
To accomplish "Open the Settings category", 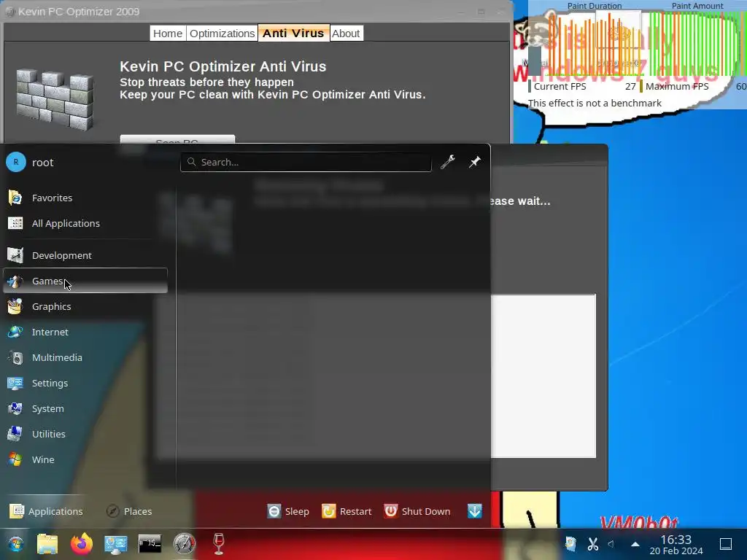I will coord(85,383).
